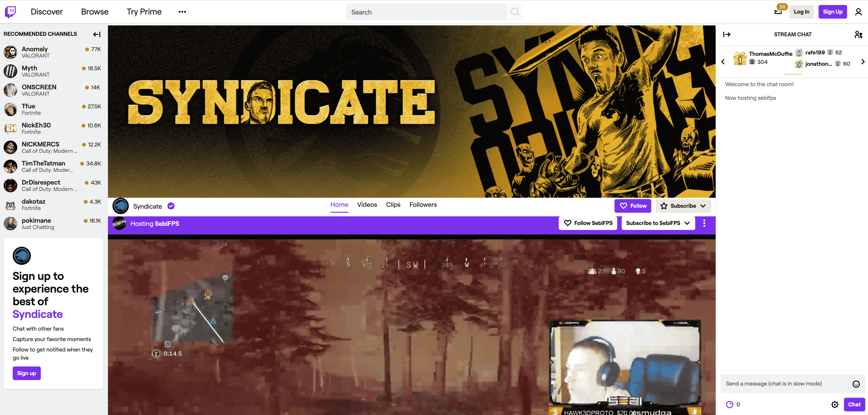Screen dimensions: 868x415
Task: Click the search magnifier icon
Action: [515, 12]
